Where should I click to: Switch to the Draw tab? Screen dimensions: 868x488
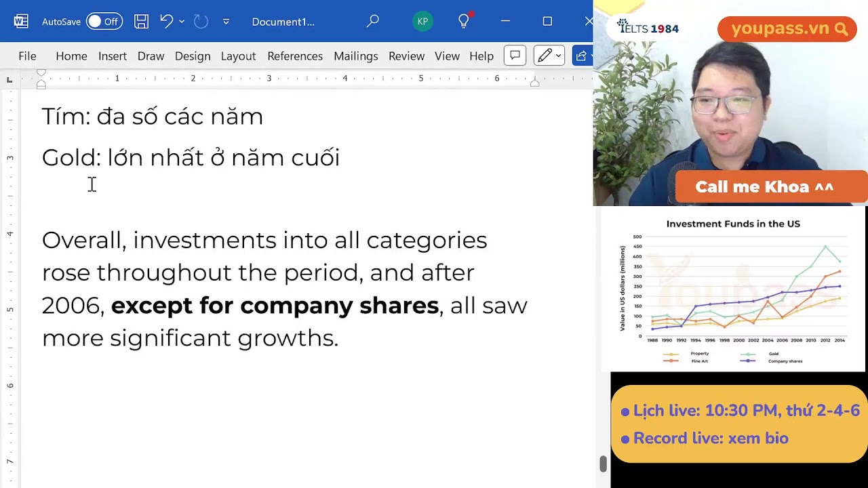pos(151,56)
